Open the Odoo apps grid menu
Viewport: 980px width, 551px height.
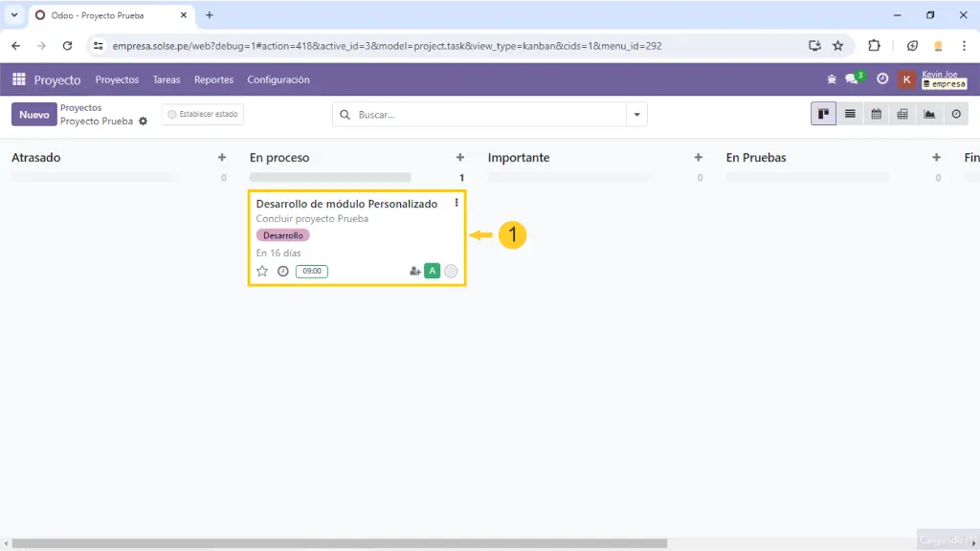[19, 79]
